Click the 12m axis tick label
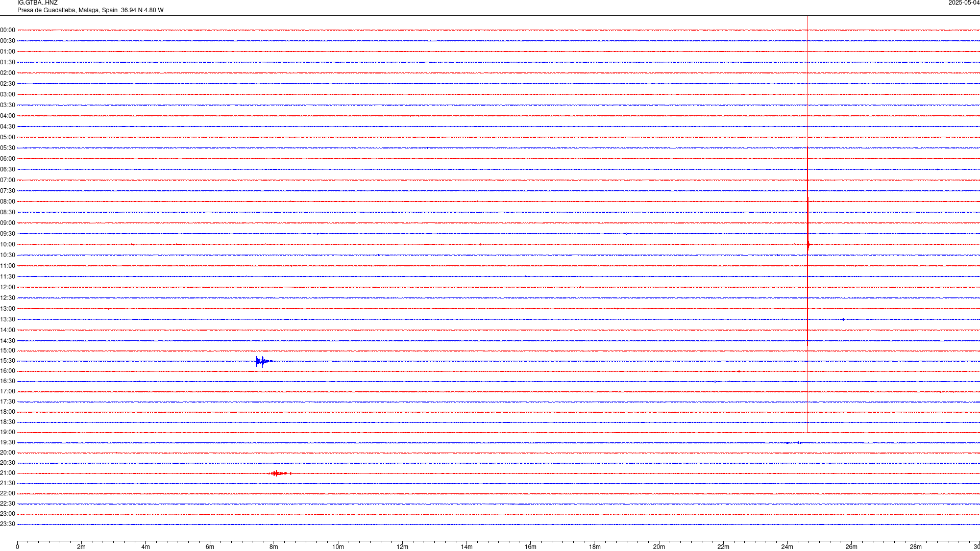This screenshot has height=551, width=980. [402, 547]
